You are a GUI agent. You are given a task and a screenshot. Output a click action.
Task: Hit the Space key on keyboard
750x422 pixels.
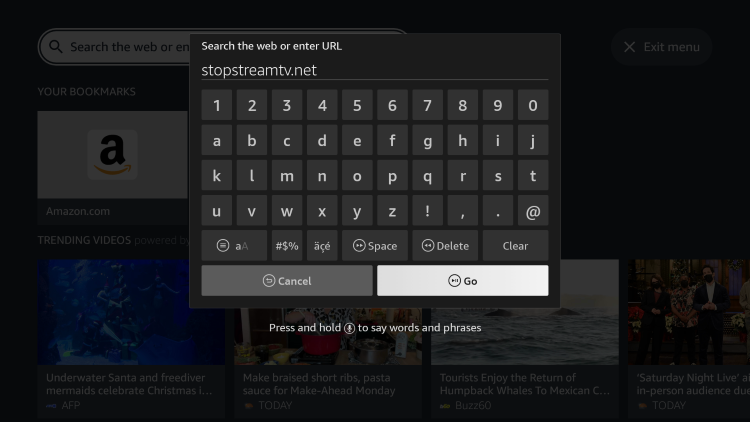point(375,245)
